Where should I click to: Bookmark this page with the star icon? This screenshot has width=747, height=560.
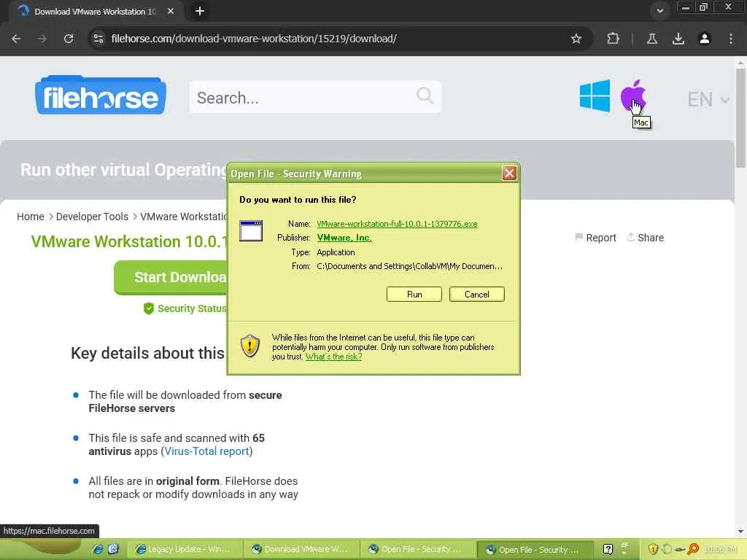(576, 39)
